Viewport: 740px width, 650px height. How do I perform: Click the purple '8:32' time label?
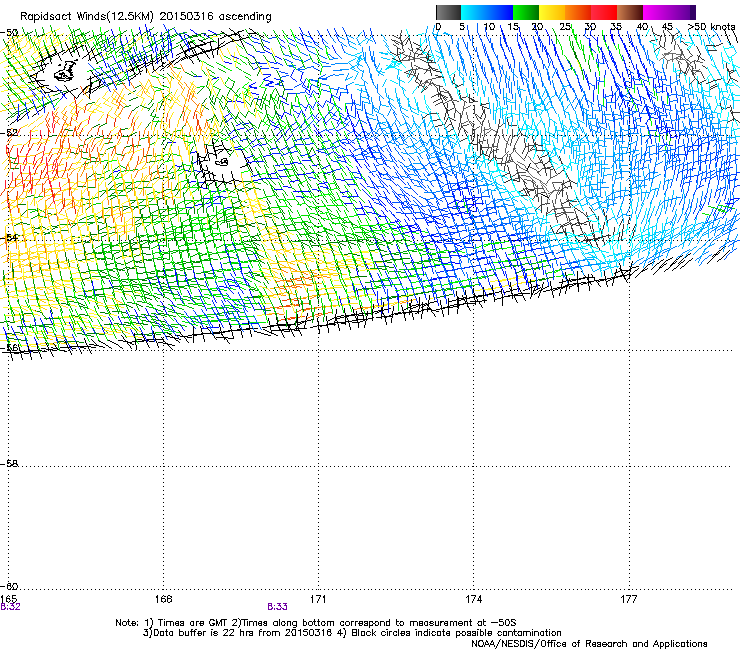coord(10,607)
